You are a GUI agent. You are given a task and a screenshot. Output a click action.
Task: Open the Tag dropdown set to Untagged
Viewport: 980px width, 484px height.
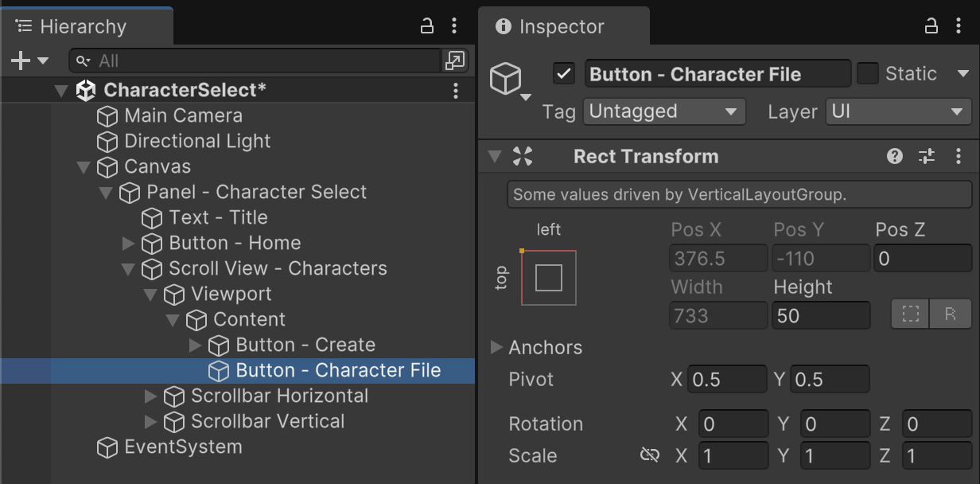[x=663, y=112]
